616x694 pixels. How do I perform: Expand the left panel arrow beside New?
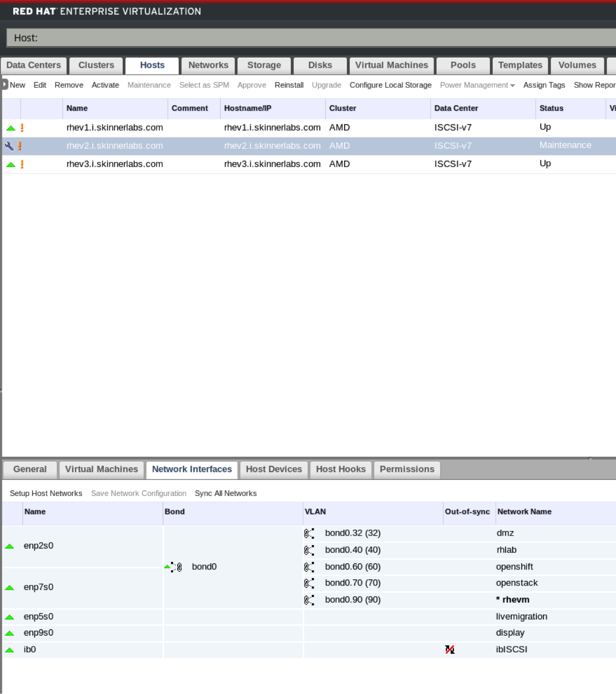5,85
